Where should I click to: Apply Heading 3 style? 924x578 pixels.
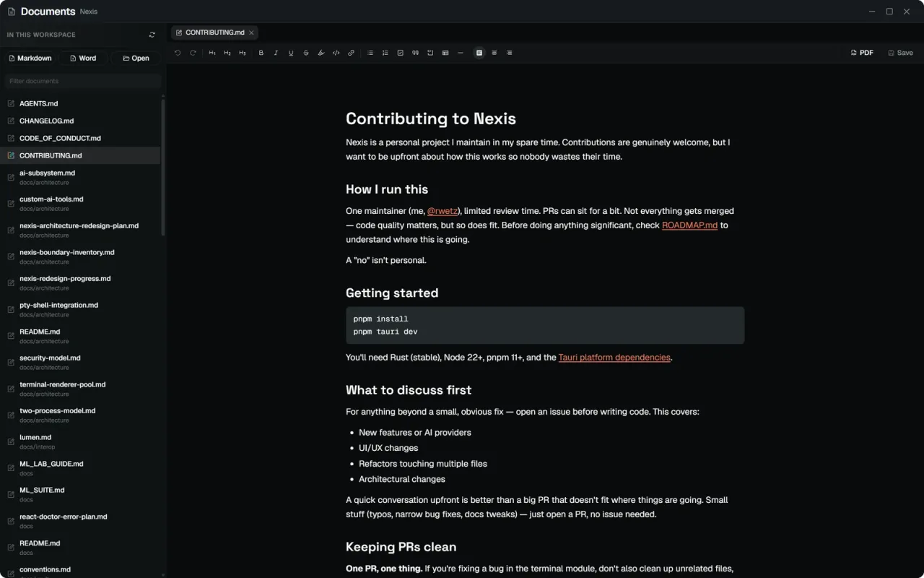243,53
